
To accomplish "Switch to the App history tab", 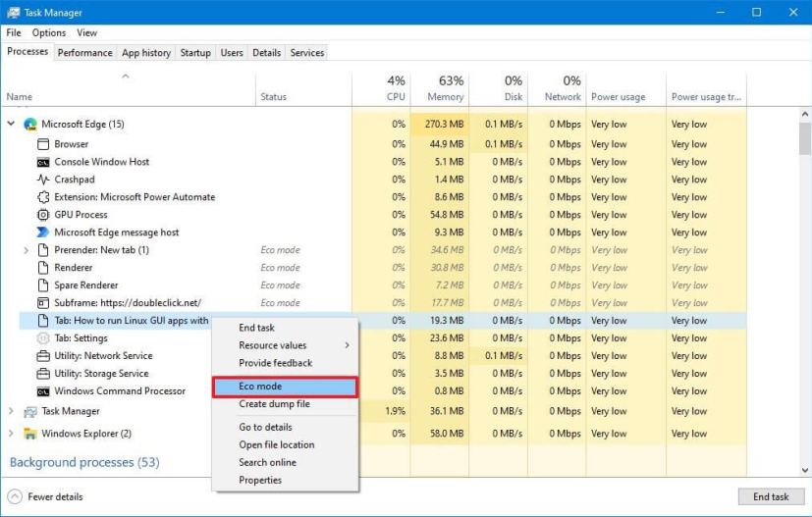I will [x=146, y=53].
